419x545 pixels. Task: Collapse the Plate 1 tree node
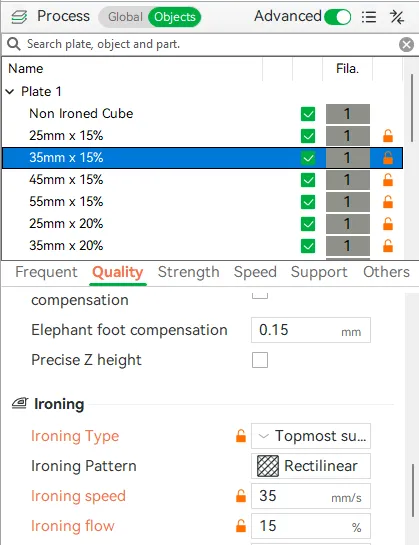(x=10, y=92)
